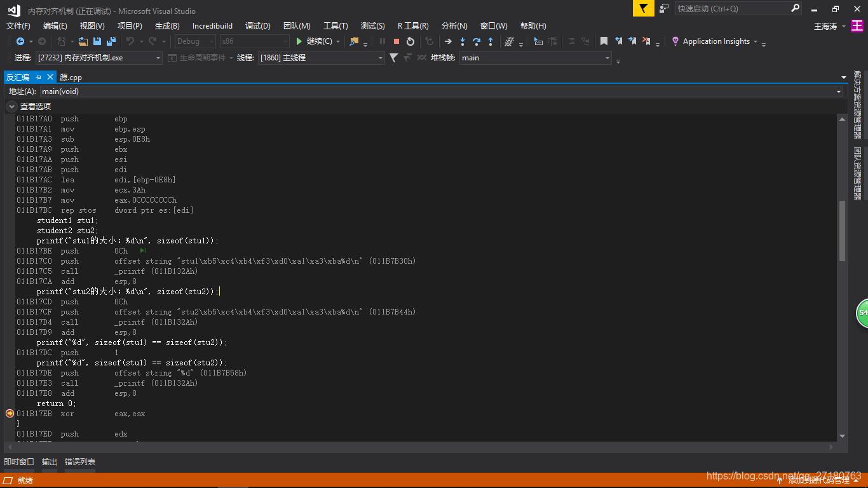This screenshot has width=868, height=488.
Task: Open the notifications flag icon
Action: pyautogui.click(x=644, y=8)
